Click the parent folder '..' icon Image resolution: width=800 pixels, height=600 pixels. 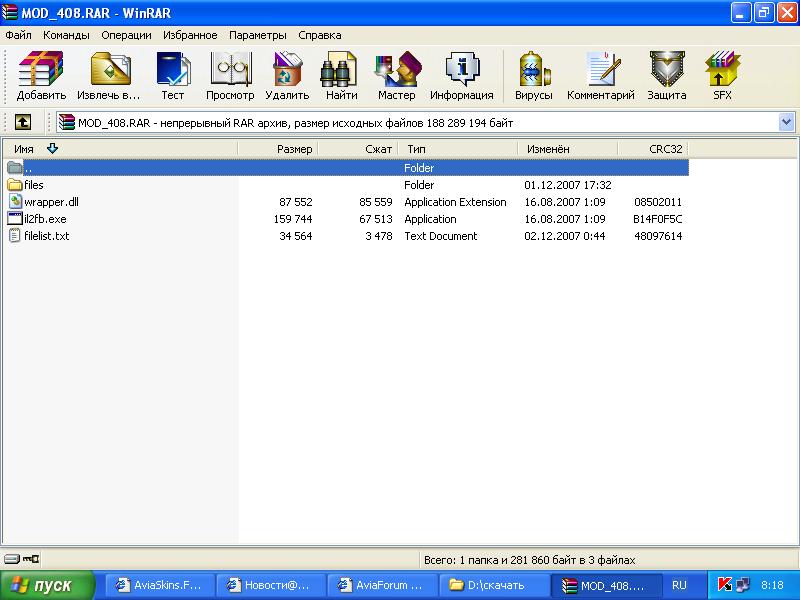(x=15, y=167)
